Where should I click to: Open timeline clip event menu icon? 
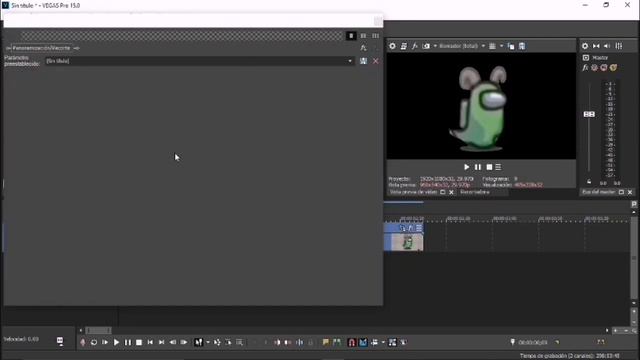tap(419, 228)
